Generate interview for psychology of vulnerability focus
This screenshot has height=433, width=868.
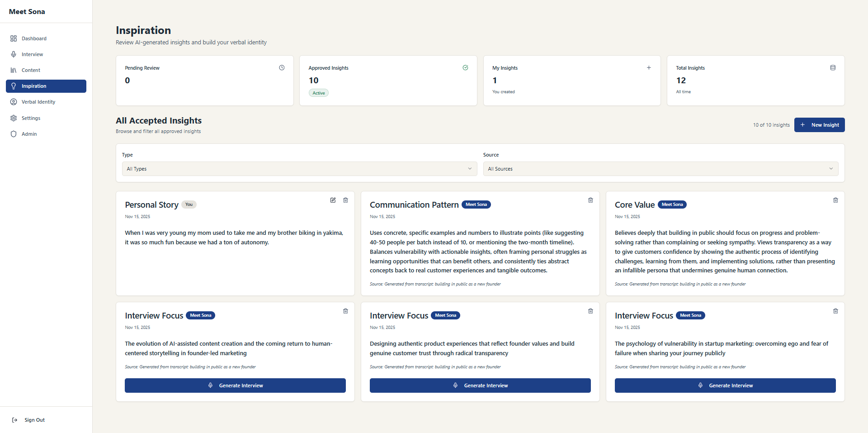(725, 385)
